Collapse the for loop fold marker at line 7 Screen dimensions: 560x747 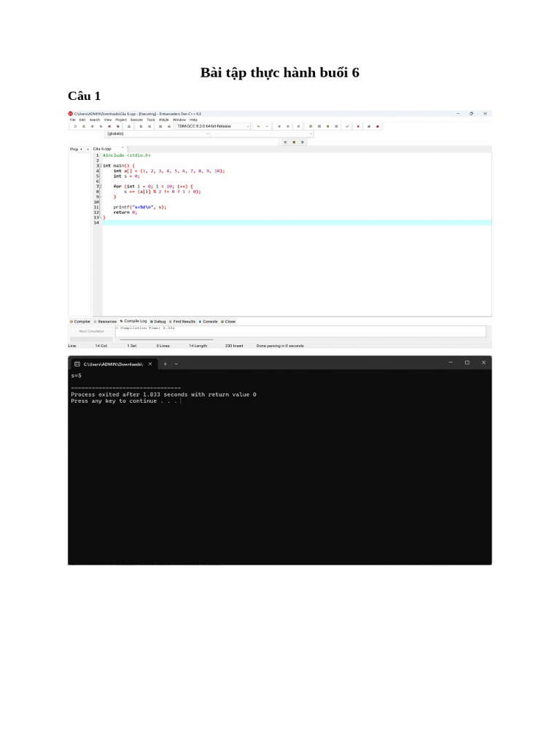pyautogui.click(x=101, y=186)
